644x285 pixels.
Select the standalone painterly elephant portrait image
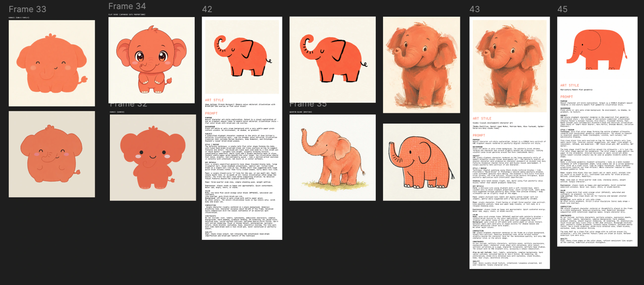[x=422, y=65]
